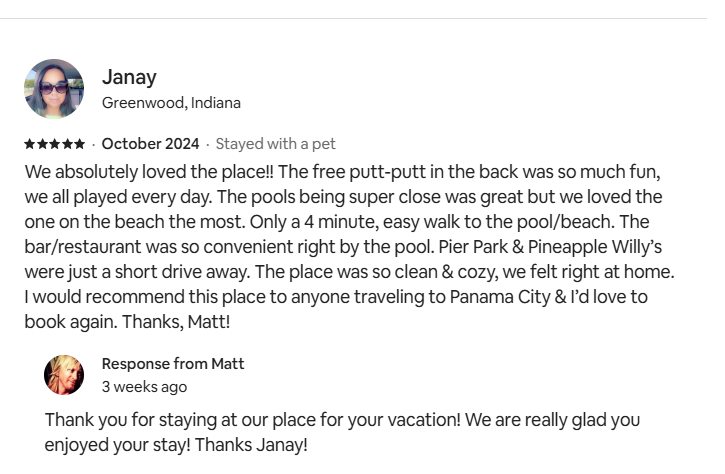Viewport: 725px width, 474px height.
Task: Click the October 2024 review date
Action: coord(150,144)
